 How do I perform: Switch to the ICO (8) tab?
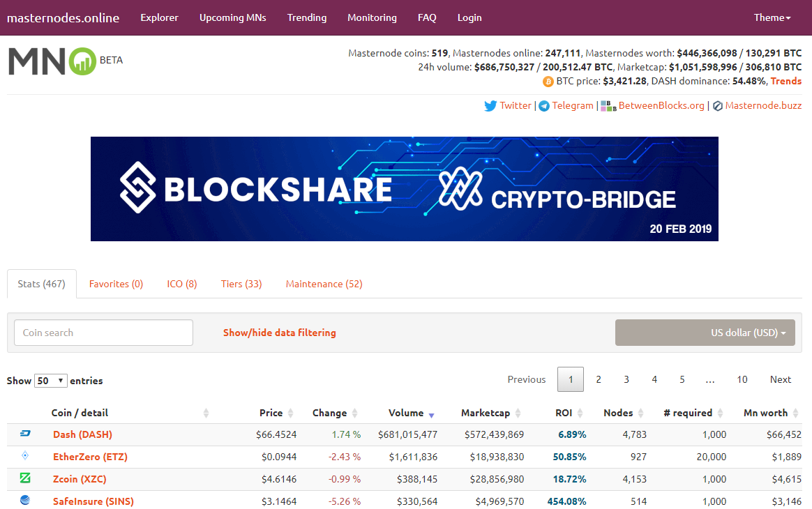(x=182, y=284)
